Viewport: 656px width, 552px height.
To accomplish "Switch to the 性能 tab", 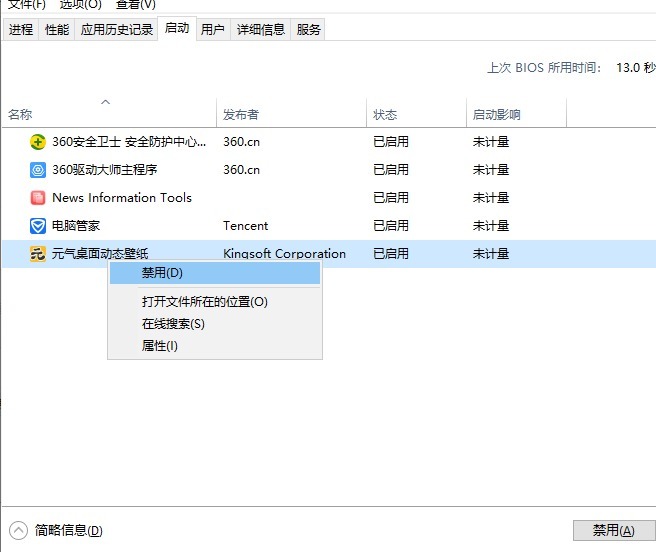I will (x=57, y=29).
